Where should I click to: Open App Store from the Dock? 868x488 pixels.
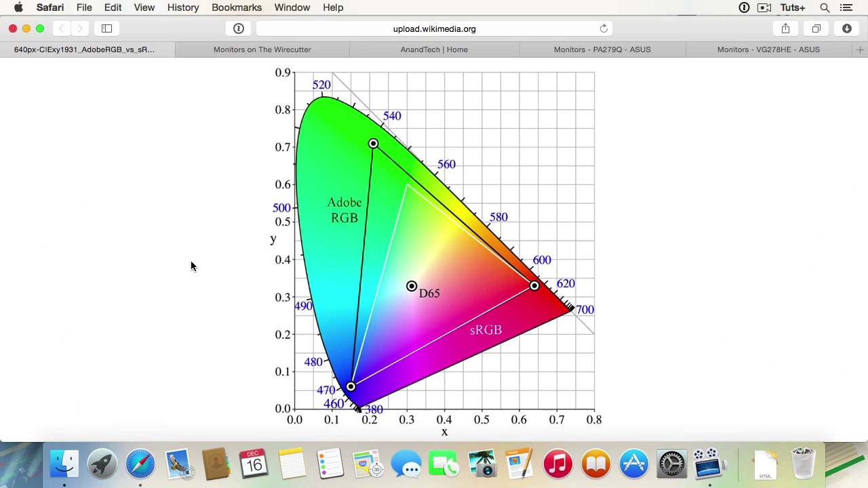[x=634, y=464]
